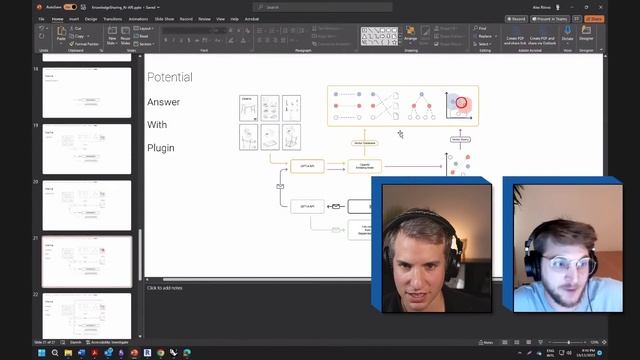This screenshot has height=360, width=640.
Task: Open the Arrange dropdown
Action: 411,34
